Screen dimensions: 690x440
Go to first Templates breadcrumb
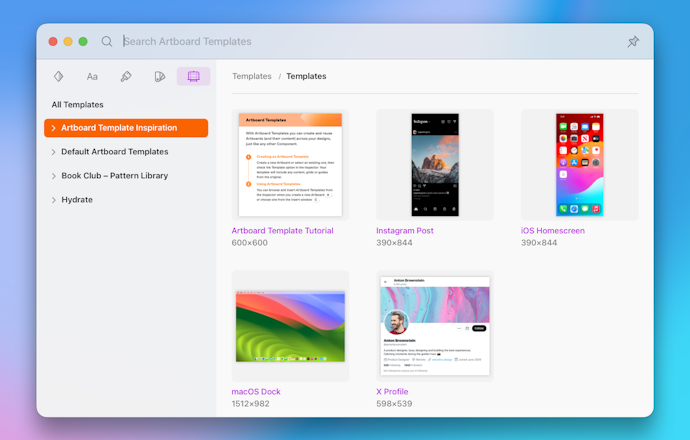coord(252,76)
